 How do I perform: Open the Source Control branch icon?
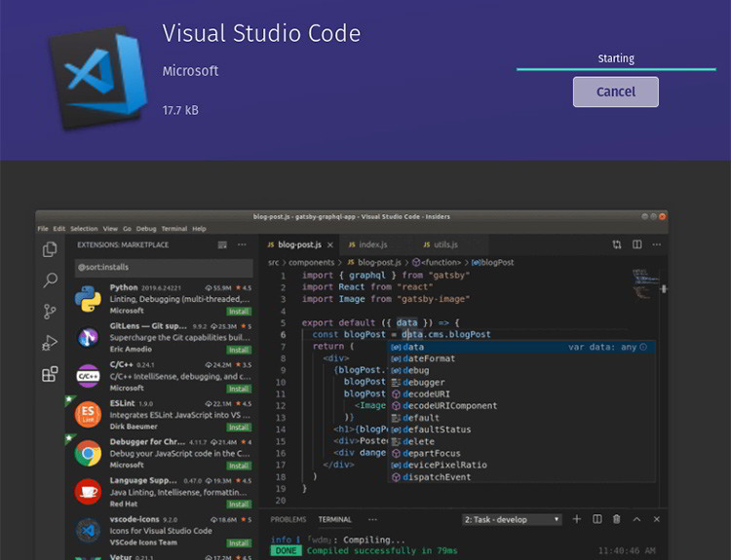click(x=50, y=312)
